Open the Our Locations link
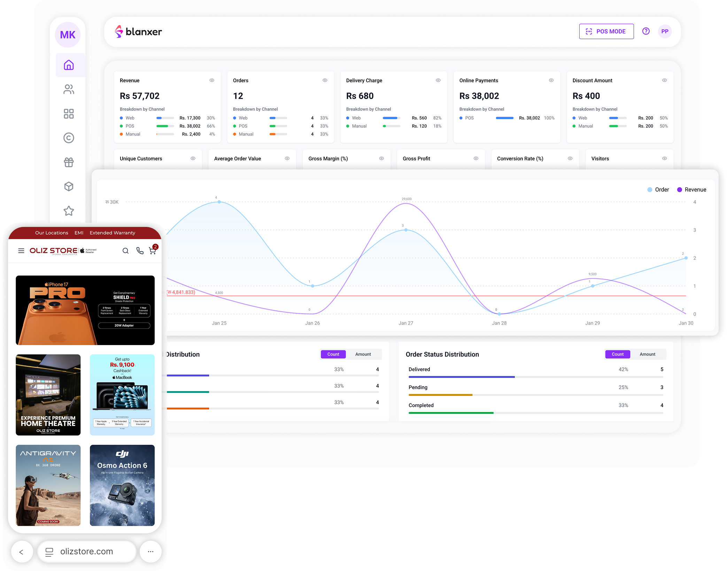This screenshot has width=728, height=571. pyautogui.click(x=52, y=233)
